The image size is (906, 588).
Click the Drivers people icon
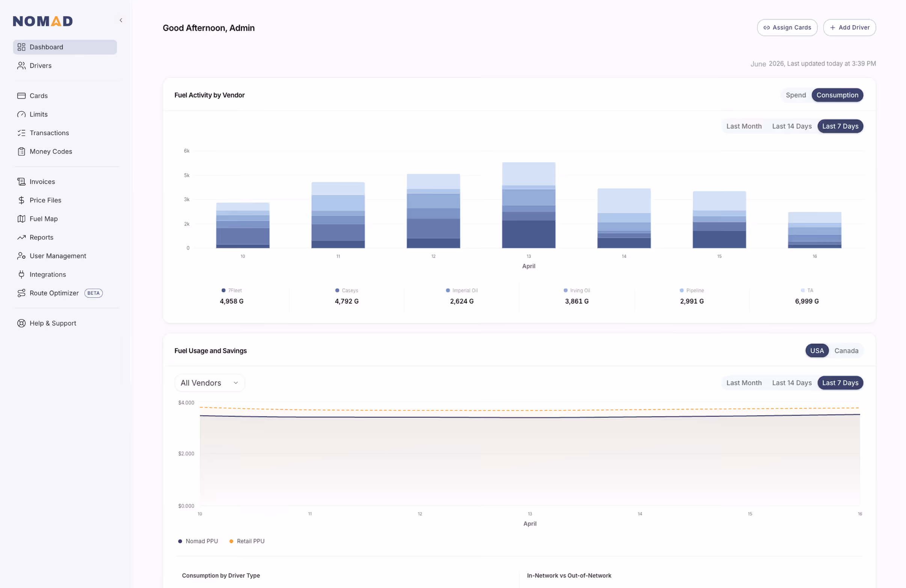pyautogui.click(x=21, y=65)
